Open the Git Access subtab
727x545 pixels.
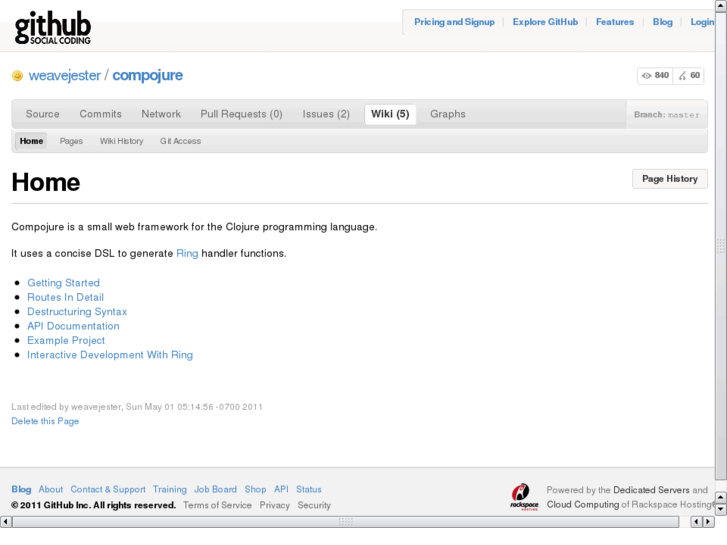point(180,141)
